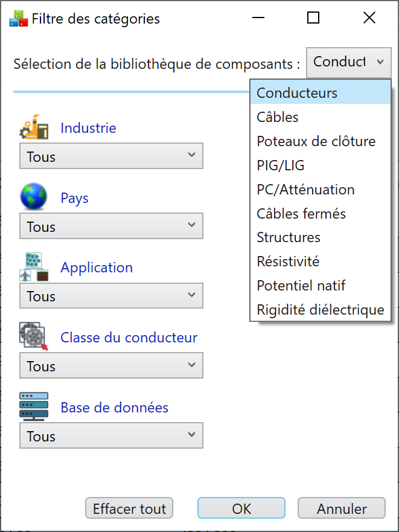Select Rigidité diélectrique option
The width and height of the screenshot is (399, 532).
(x=321, y=309)
